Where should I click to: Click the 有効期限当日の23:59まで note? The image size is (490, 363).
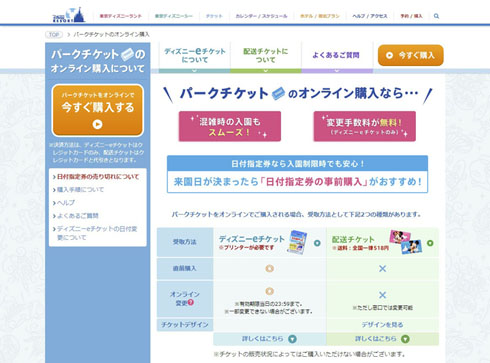pyautogui.click(x=269, y=304)
